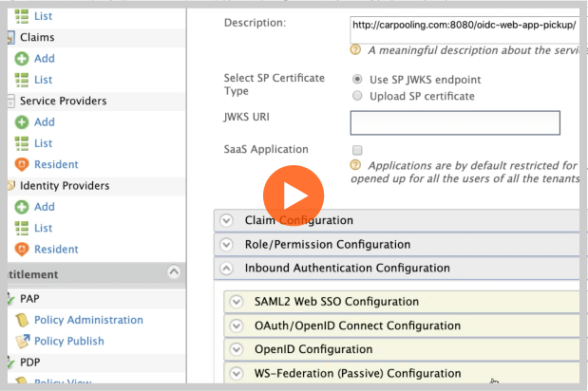The width and height of the screenshot is (588, 391).
Task: Click the Service Providers menu heading
Action: (x=63, y=102)
